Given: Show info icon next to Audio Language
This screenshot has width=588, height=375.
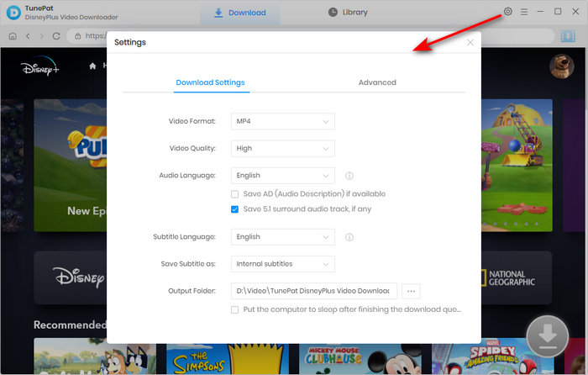Looking at the screenshot, I should click(x=349, y=176).
